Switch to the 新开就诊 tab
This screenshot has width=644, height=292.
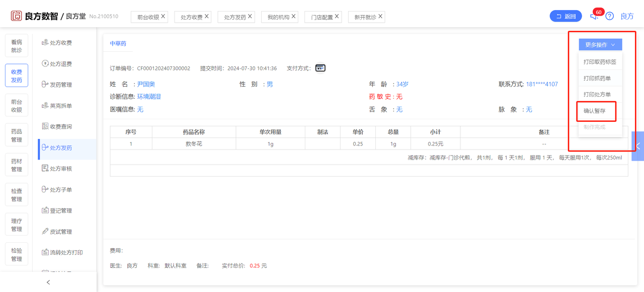(365, 17)
